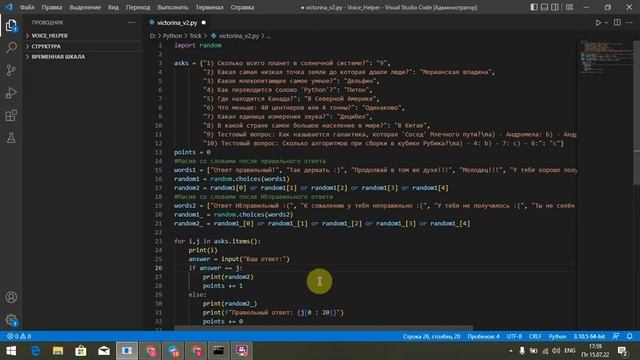The width and height of the screenshot is (640, 360).
Task: Customize layout icon in title bar
Action: point(569,7)
